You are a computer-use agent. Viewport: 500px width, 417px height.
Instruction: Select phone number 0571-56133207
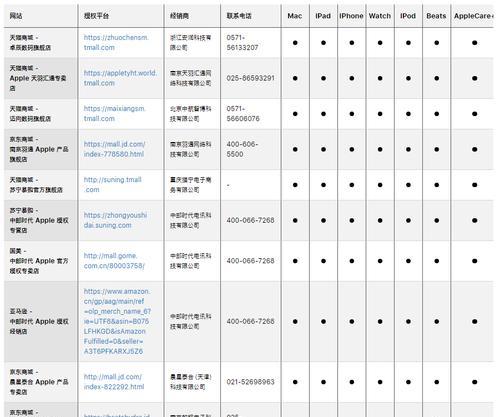pos(242,43)
